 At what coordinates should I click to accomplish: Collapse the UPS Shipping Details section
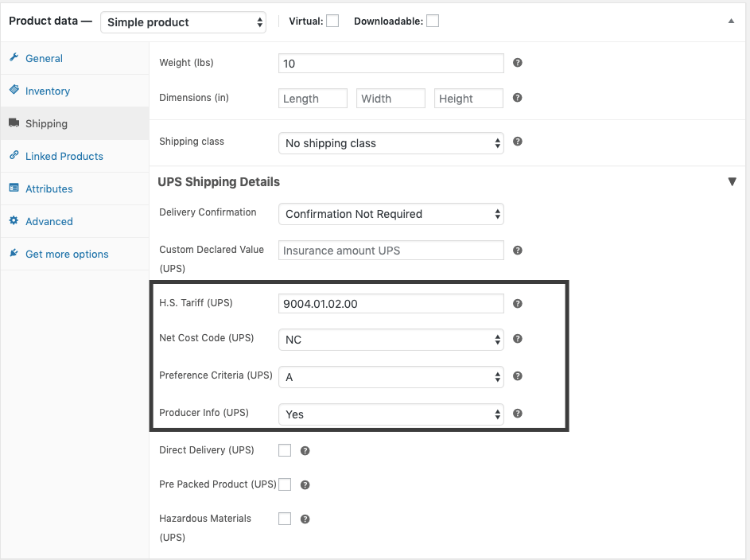(x=732, y=181)
